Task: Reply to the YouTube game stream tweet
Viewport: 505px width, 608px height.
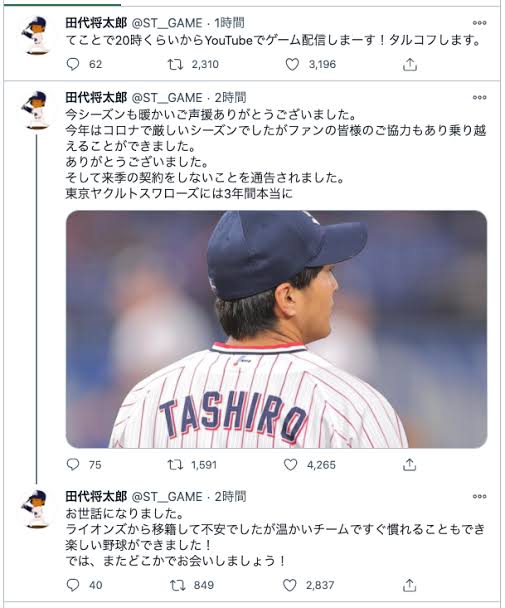Action: [x=73, y=64]
